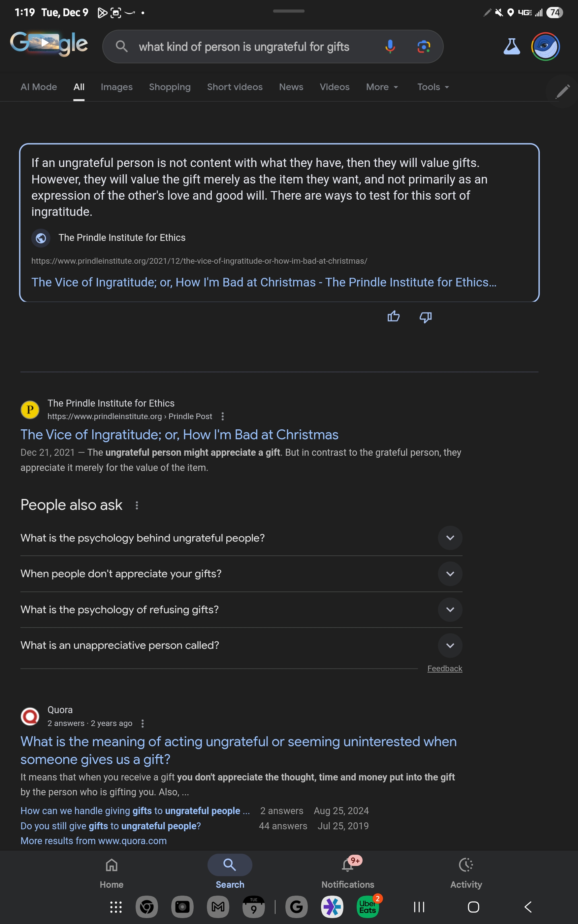Expand "What is an unappreciative person called?"
Viewport: 578px width, 924px height.
click(450, 645)
